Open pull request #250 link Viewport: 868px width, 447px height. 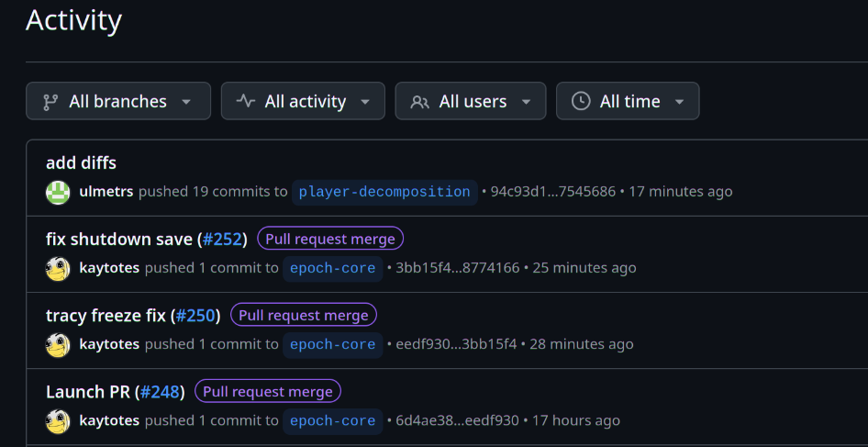coord(195,316)
